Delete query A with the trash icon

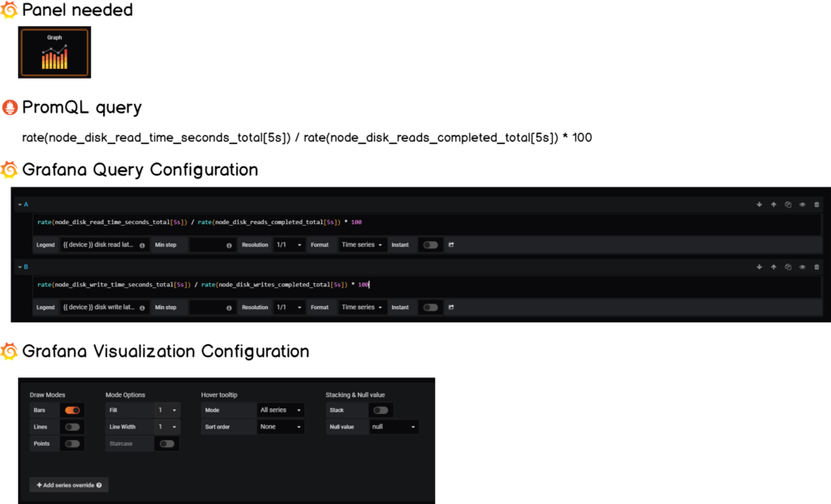pyautogui.click(x=816, y=205)
